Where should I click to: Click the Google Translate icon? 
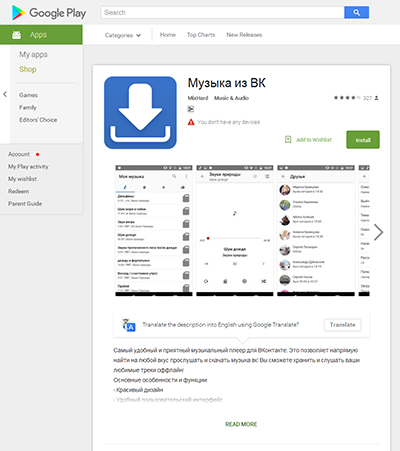coord(129,325)
